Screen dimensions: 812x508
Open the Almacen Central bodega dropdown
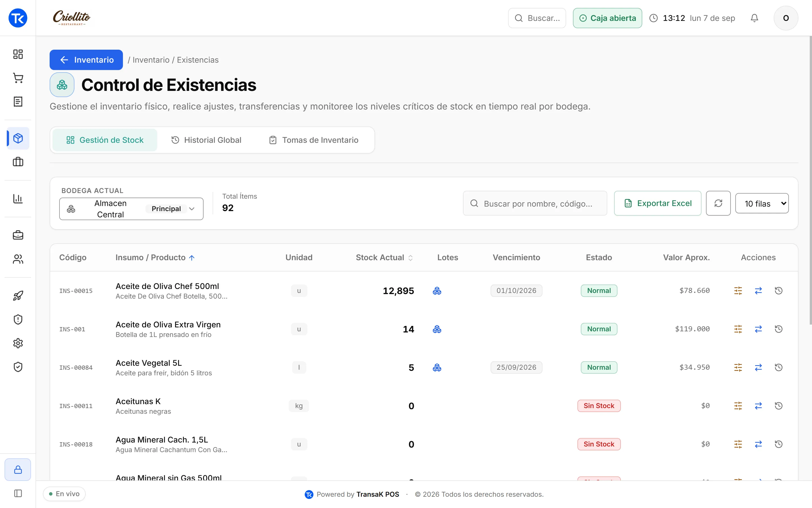(131, 209)
